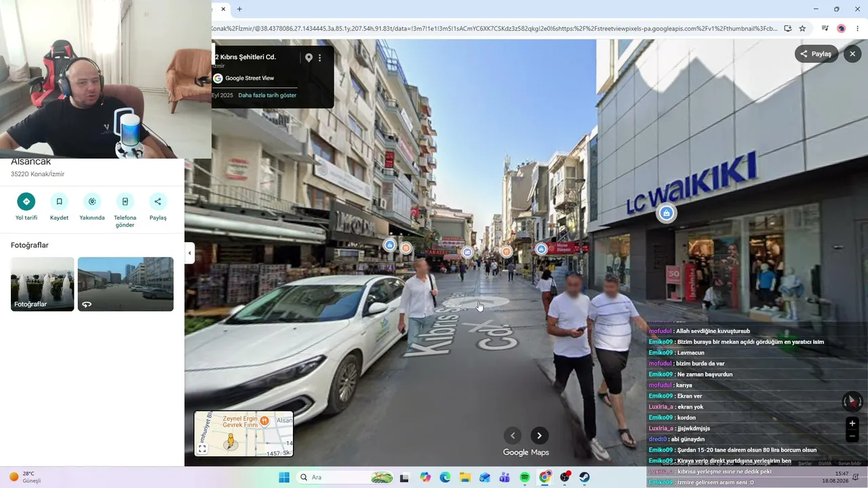Screen dimensions: 868x488
Task: Open the Windows Start menu
Action: pos(284,477)
